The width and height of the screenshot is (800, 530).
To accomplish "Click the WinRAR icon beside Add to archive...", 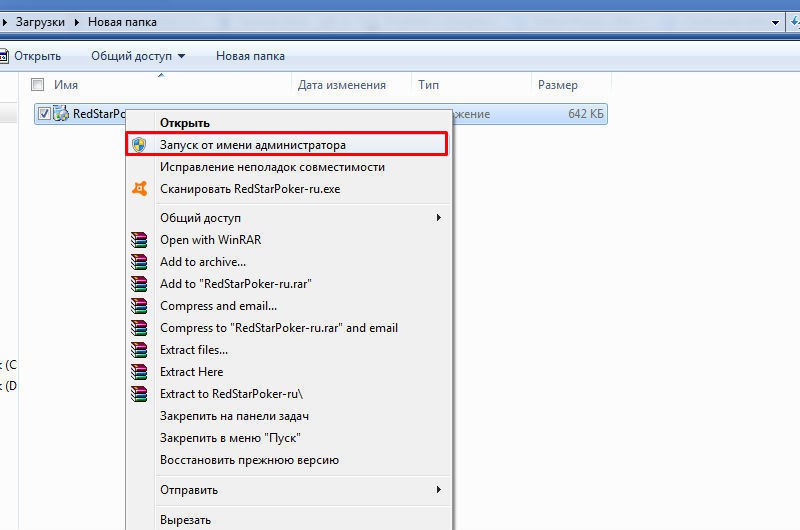I will tap(140, 262).
